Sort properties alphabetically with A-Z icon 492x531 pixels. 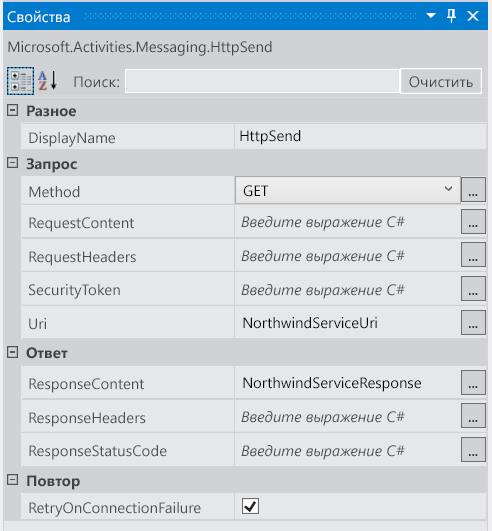coord(48,81)
